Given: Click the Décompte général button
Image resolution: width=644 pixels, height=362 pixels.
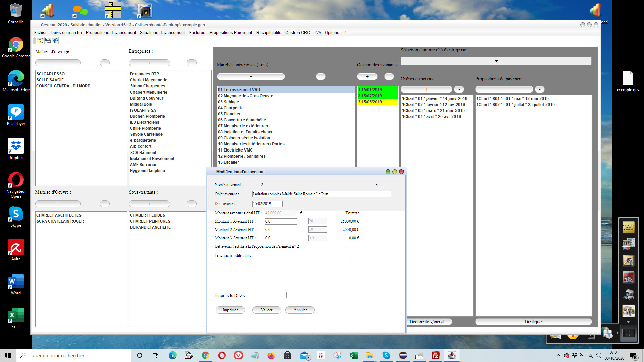Looking at the screenshot, I should click(x=426, y=322).
